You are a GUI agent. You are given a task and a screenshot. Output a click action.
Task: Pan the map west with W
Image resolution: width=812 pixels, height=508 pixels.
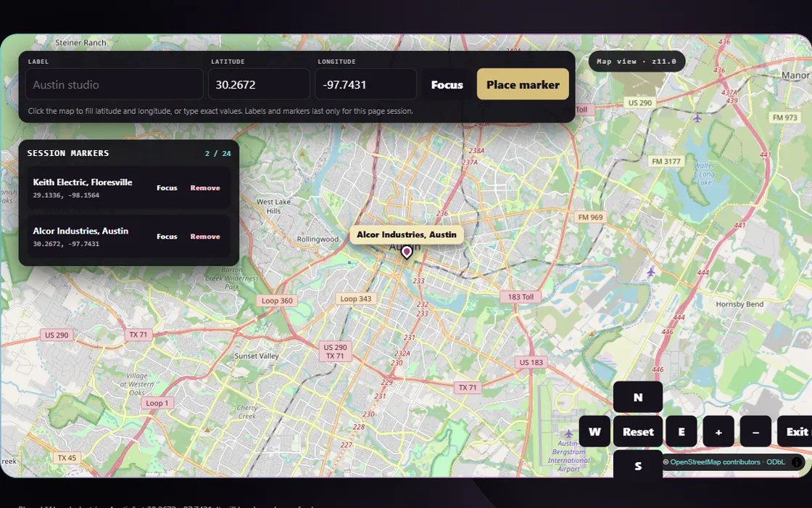coord(594,431)
